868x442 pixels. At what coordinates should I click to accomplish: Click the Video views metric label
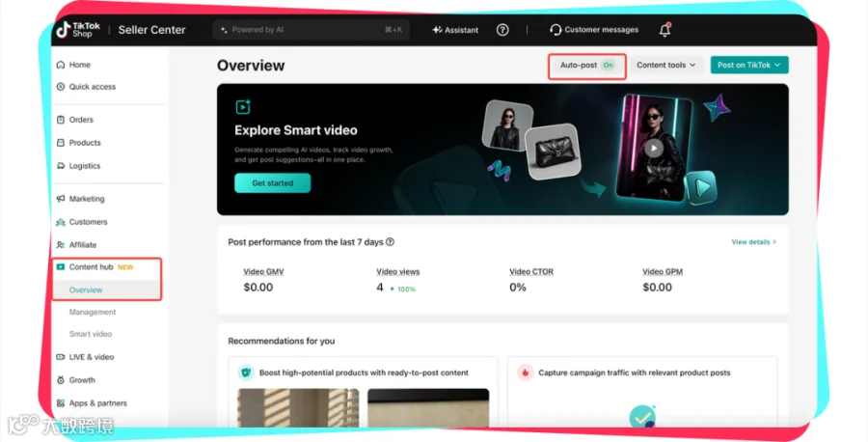pyautogui.click(x=398, y=272)
